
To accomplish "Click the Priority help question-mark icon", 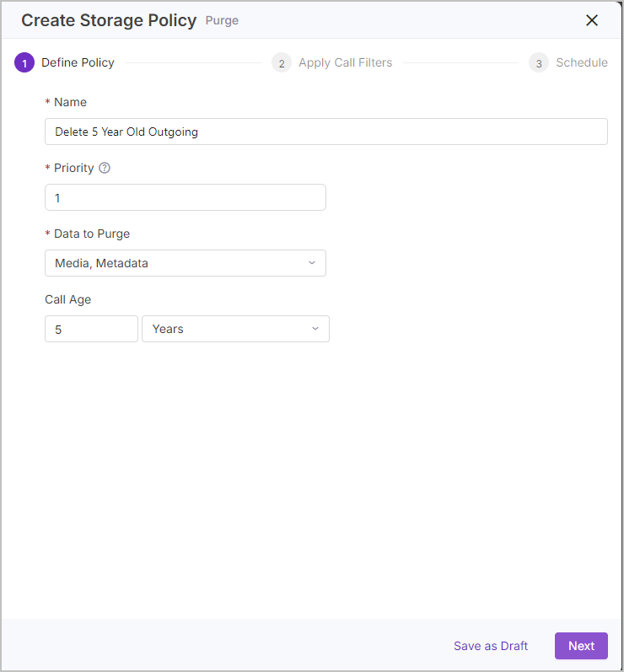I will point(105,168).
